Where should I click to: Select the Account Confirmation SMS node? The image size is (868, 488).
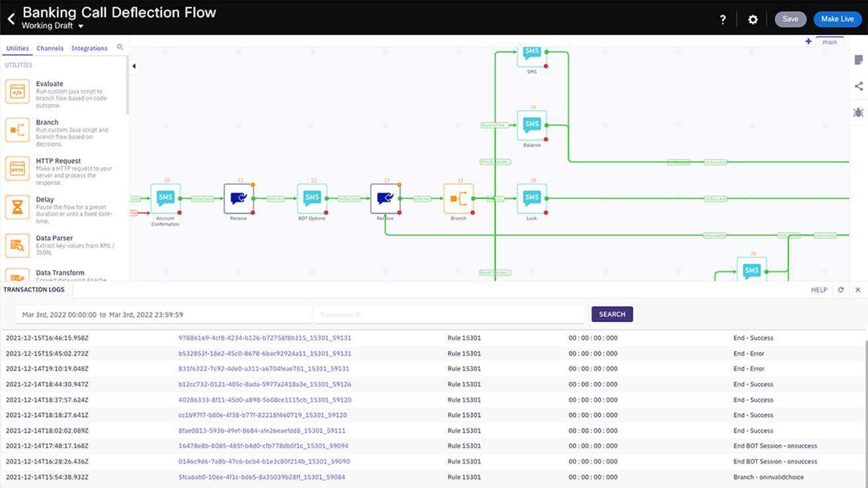click(x=165, y=198)
